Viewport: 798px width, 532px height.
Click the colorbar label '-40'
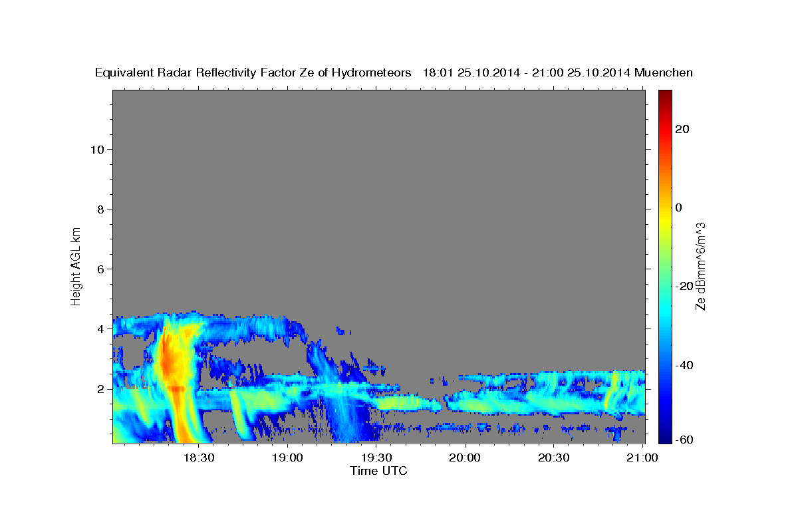pos(684,365)
